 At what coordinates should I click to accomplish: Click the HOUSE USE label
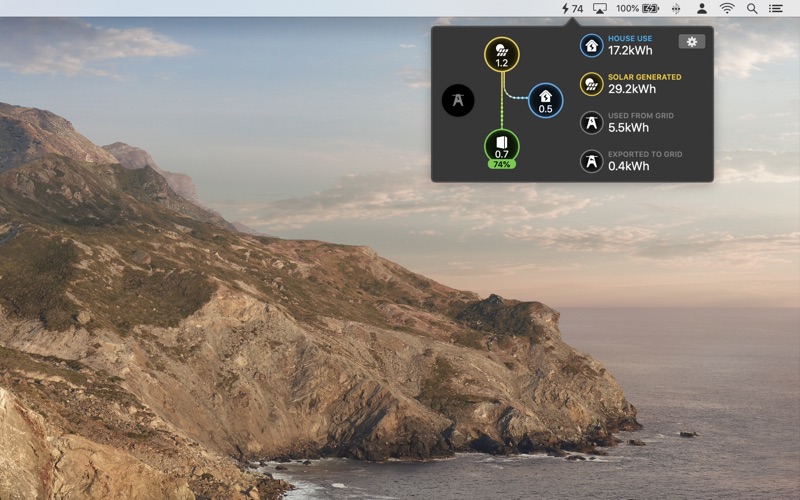(630, 38)
